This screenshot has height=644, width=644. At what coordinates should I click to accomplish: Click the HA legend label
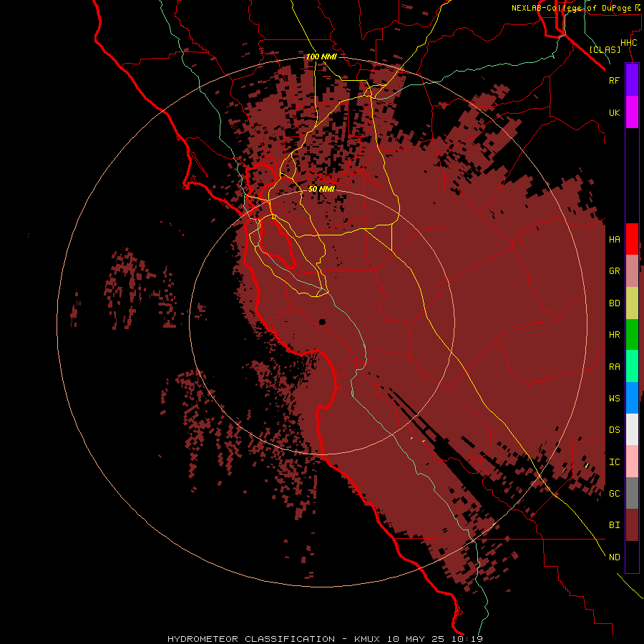(x=615, y=240)
